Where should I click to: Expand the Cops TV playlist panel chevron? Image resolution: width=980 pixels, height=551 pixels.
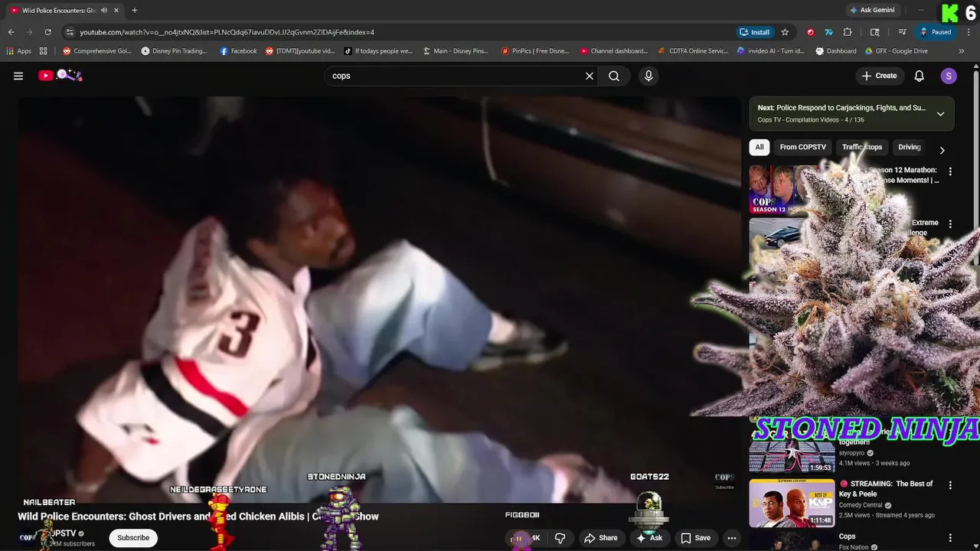940,114
